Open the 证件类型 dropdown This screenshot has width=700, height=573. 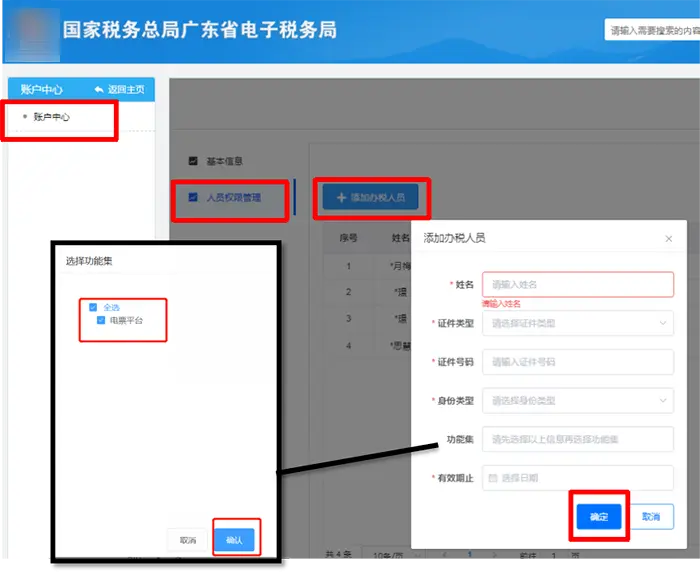click(x=577, y=323)
